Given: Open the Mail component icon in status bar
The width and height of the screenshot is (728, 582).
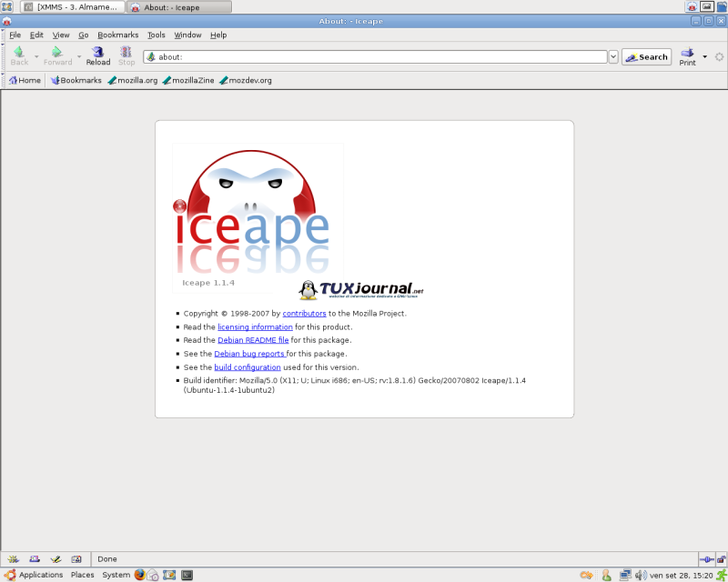Looking at the screenshot, I should tap(34, 558).
